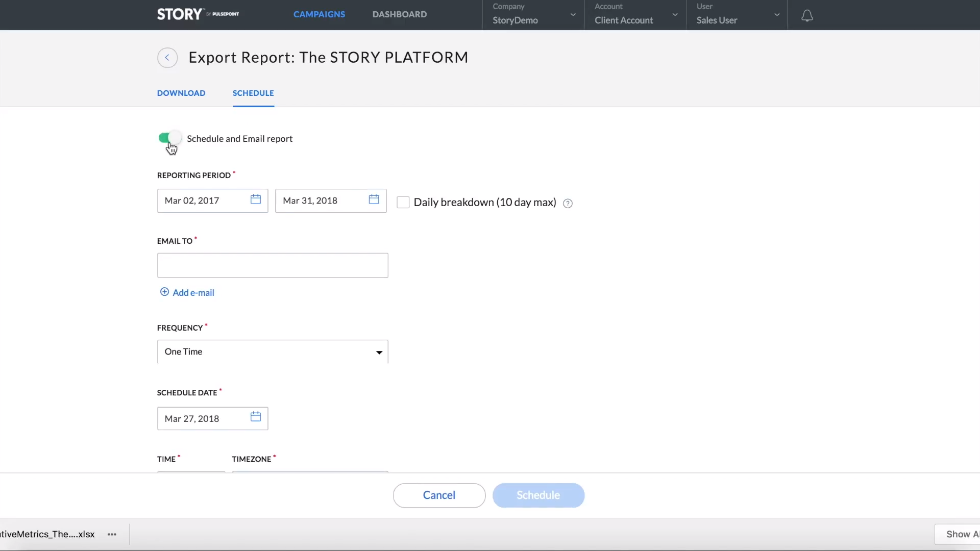Viewport: 980px width, 551px height.
Task: Click the Show All downloads button
Action: 958,534
